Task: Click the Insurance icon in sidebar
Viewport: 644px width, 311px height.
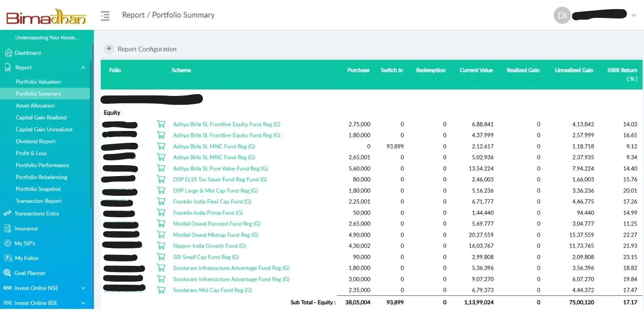Action: 7,228
